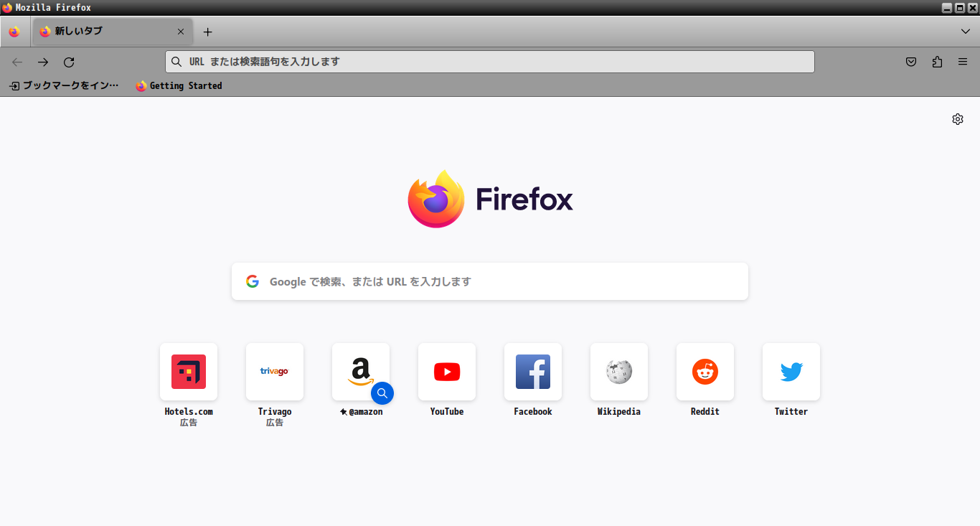Go back one page
This screenshot has width=980, height=526.
point(17,62)
